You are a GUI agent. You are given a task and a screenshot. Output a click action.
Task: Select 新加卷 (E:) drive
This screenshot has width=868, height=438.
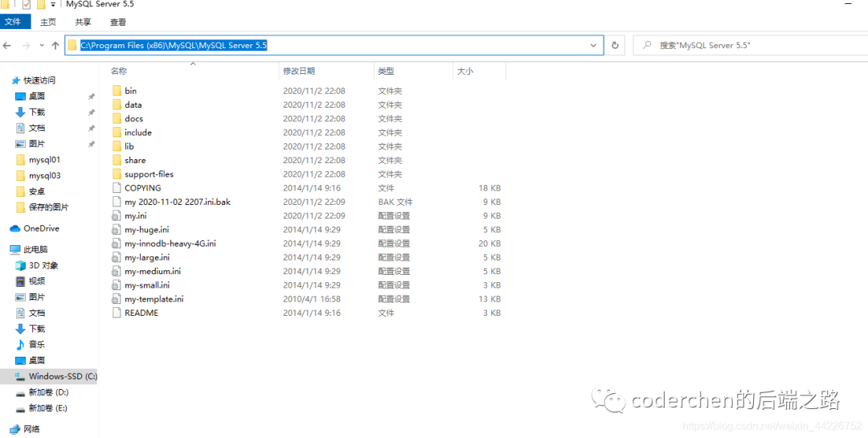click(48, 408)
